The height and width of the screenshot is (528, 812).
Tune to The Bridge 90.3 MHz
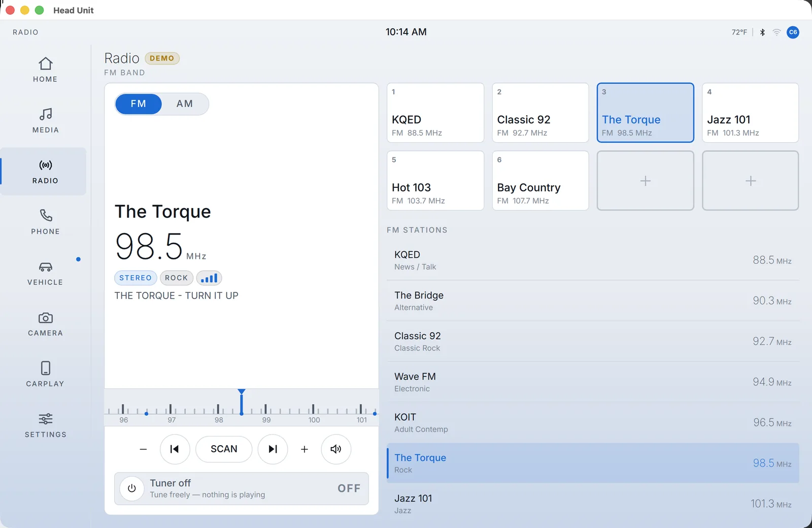pos(593,301)
